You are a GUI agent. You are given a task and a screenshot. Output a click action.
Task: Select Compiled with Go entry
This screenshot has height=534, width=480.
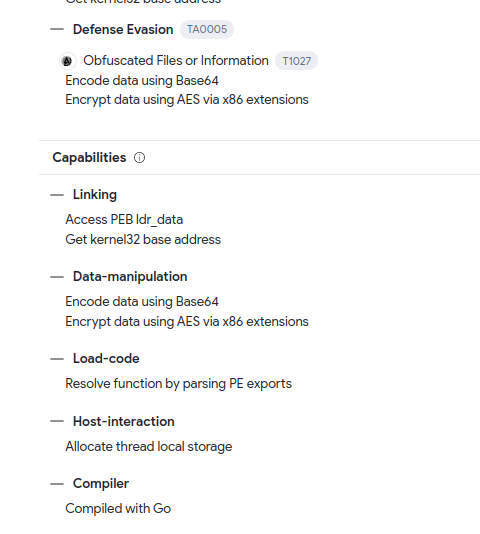118,508
